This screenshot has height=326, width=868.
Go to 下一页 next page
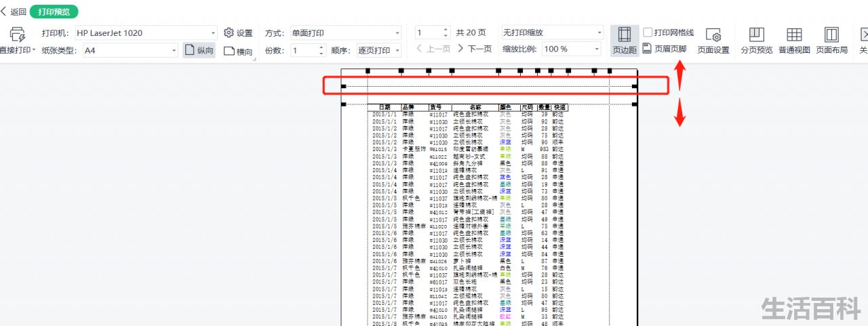[x=475, y=49]
